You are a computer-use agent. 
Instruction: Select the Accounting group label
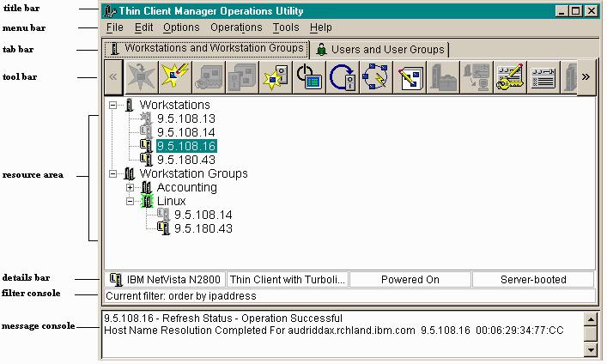tap(186, 187)
